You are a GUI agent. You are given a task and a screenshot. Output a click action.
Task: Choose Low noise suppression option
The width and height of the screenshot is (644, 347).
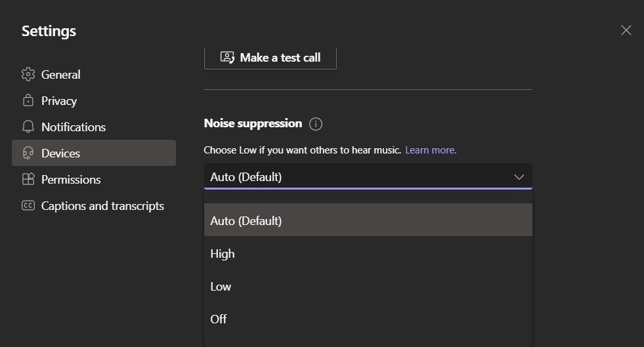368,286
